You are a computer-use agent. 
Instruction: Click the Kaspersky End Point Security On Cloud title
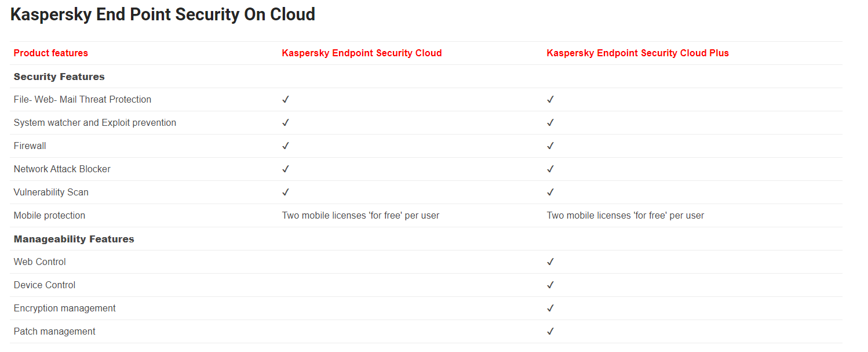(x=163, y=14)
